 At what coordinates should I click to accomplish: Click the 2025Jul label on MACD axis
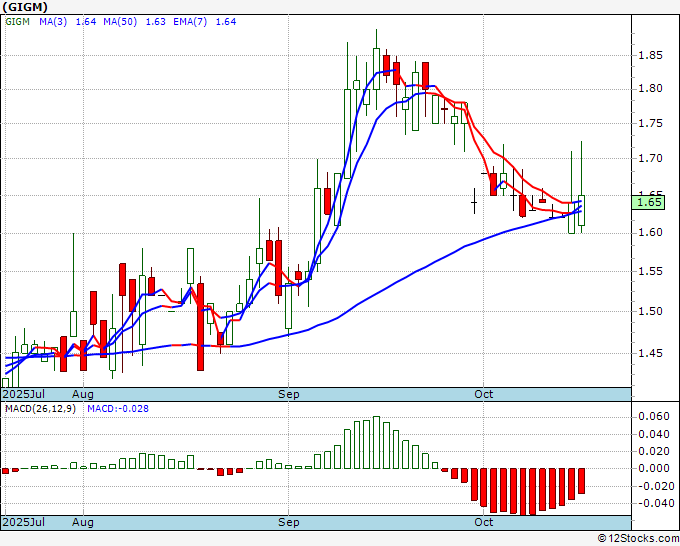24,522
